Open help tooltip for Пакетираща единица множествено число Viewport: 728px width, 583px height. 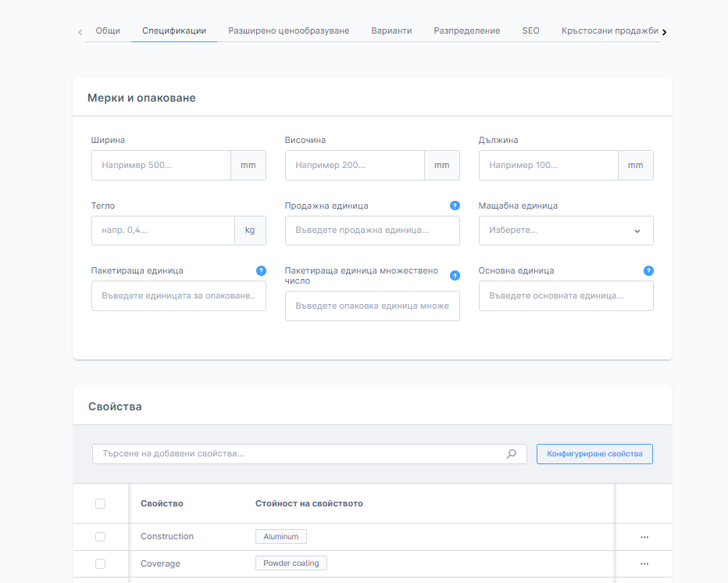[455, 276]
